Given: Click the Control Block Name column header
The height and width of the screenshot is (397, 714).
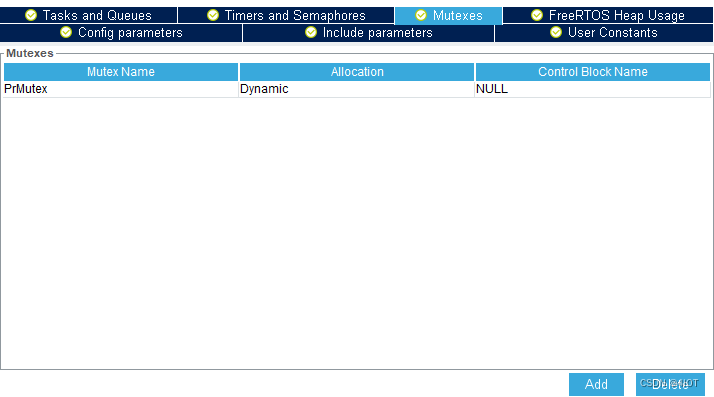Looking at the screenshot, I should click(x=592, y=72).
